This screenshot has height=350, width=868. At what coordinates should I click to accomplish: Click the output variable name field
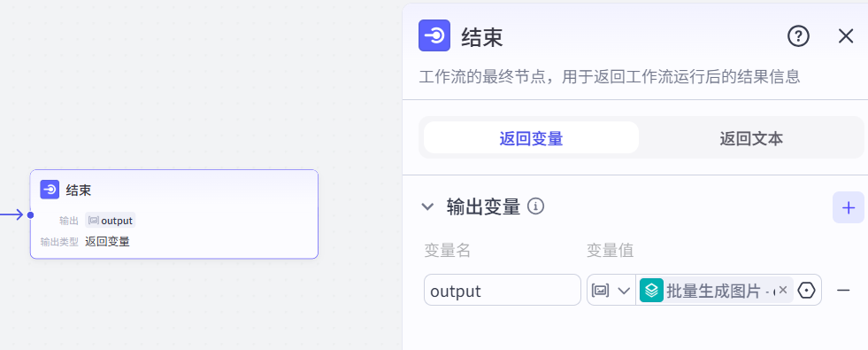[x=502, y=290]
